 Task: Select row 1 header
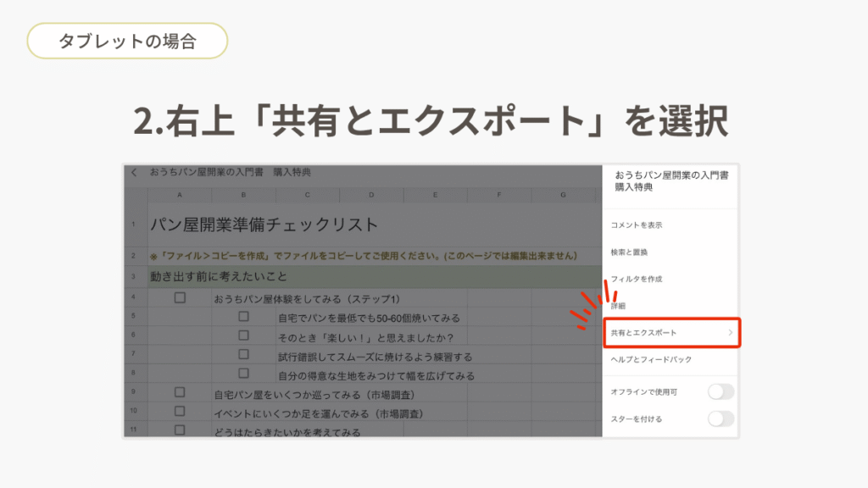click(136, 224)
